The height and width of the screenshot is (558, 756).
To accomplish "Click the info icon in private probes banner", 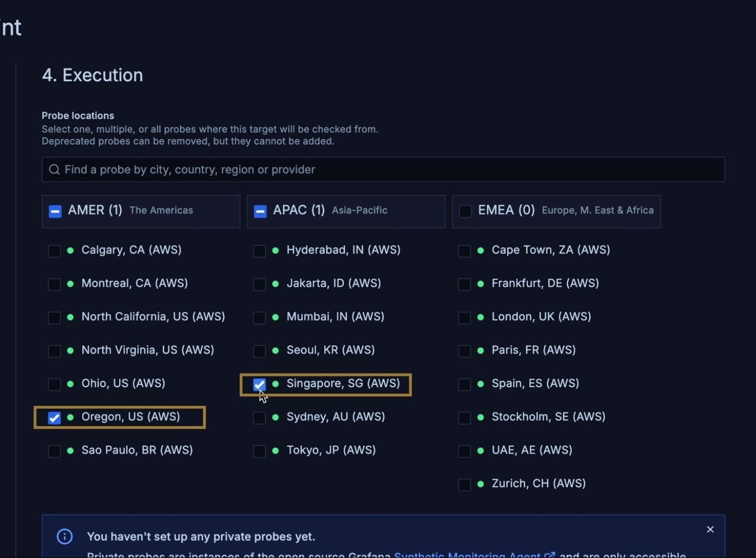I will coord(65,536).
